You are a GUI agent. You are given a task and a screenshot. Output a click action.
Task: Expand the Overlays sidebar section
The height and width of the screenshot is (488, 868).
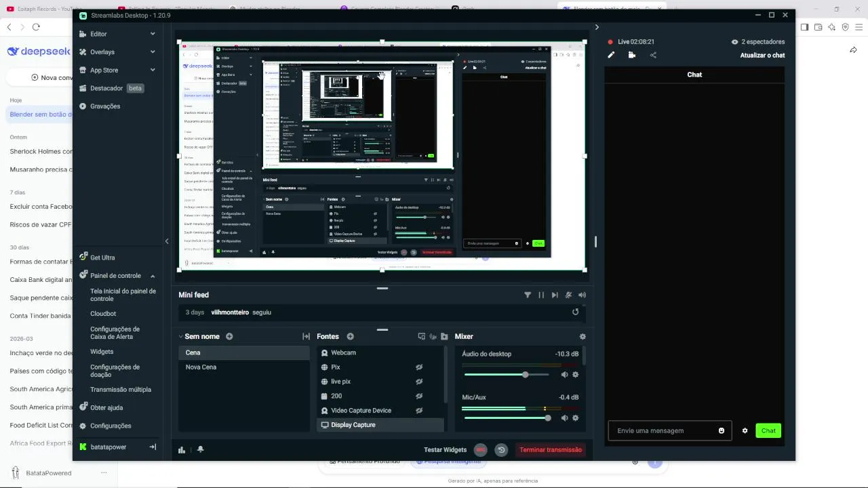pyautogui.click(x=153, y=52)
